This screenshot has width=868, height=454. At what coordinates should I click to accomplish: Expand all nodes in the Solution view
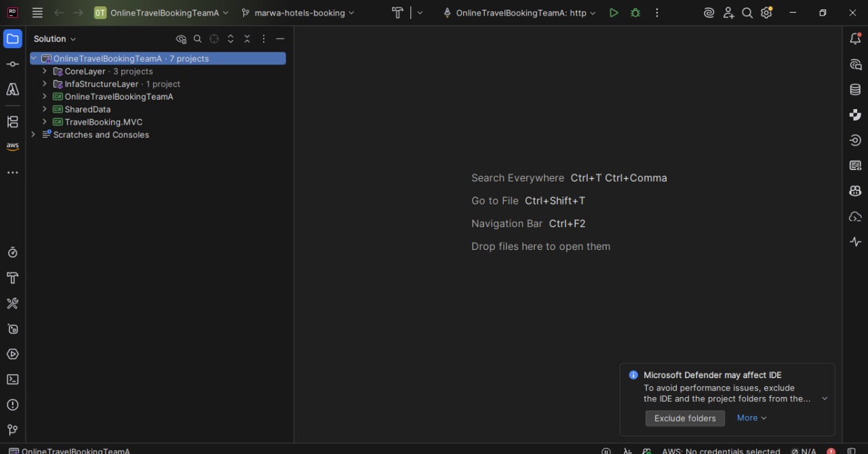pos(231,39)
